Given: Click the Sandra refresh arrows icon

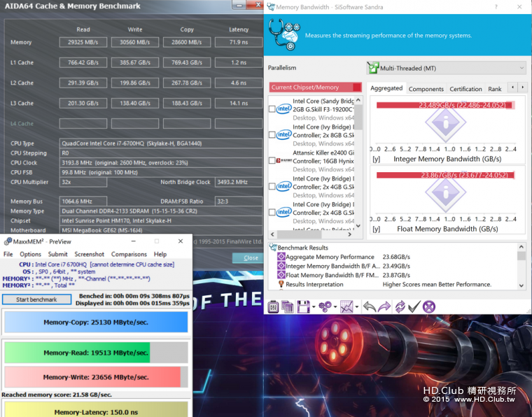Looking at the screenshot, I should tap(400, 307).
